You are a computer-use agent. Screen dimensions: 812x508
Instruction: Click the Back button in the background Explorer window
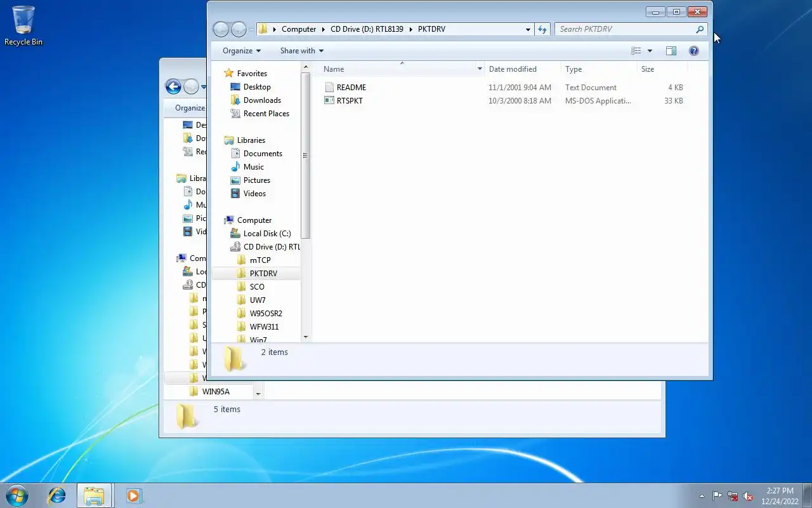(x=173, y=86)
